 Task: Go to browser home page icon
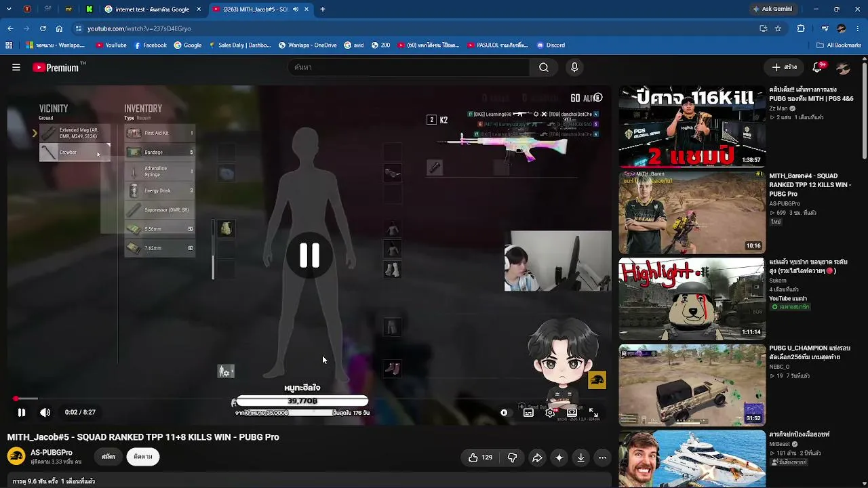59,28
